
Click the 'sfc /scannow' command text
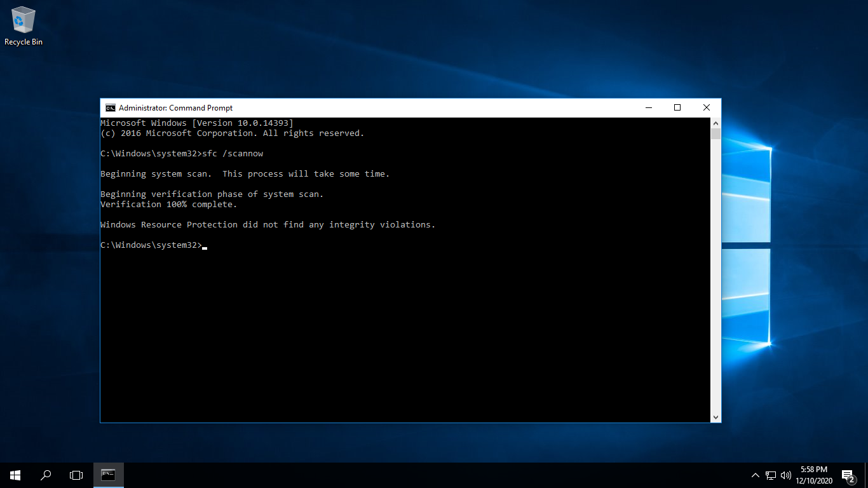pyautogui.click(x=233, y=154)
